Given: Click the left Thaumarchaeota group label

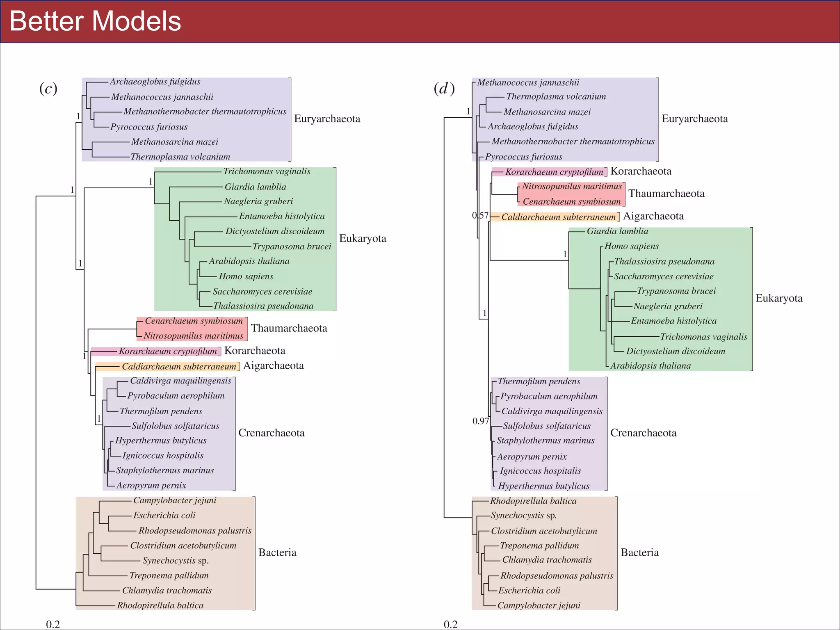Looking at the screenshot, I should point(289,328).
